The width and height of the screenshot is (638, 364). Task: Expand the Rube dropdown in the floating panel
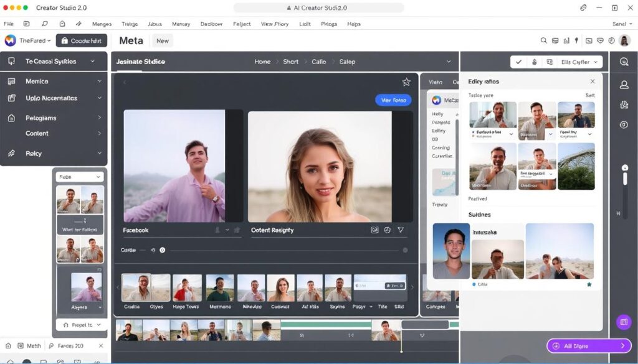pyautogui.click(x=79, y=177)
